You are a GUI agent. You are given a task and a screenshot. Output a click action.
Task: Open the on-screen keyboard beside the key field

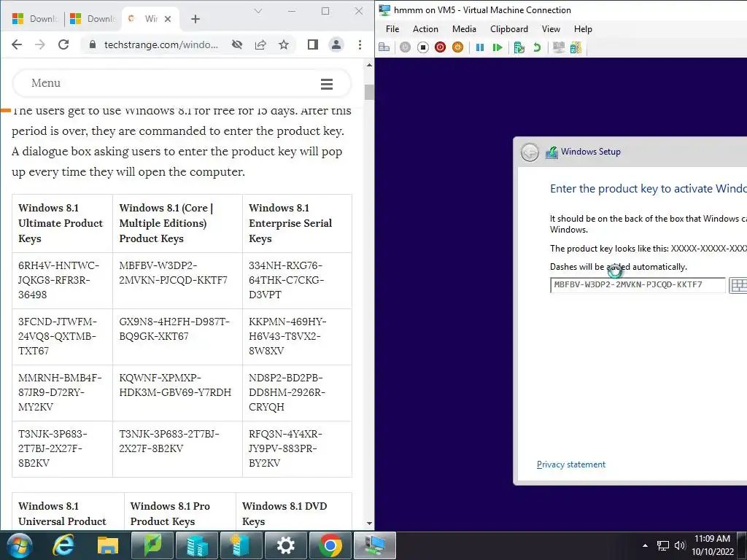pos(738,285)
